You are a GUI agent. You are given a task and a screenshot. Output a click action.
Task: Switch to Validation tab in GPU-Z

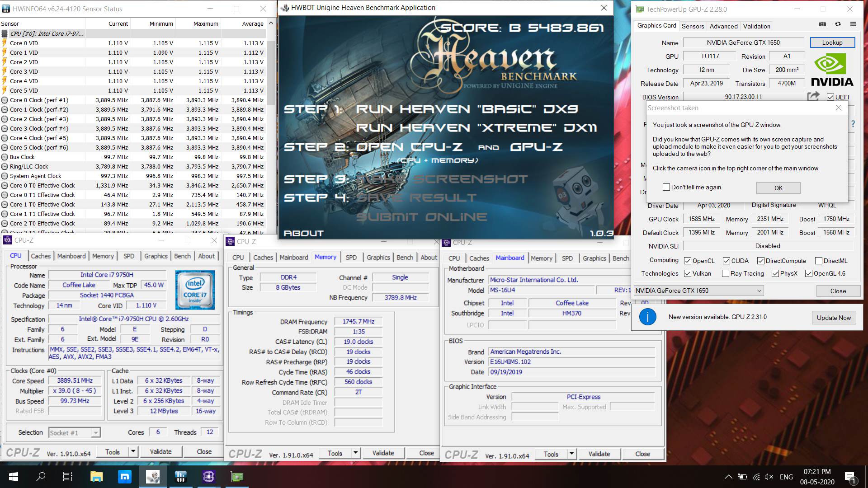point(756,26)
